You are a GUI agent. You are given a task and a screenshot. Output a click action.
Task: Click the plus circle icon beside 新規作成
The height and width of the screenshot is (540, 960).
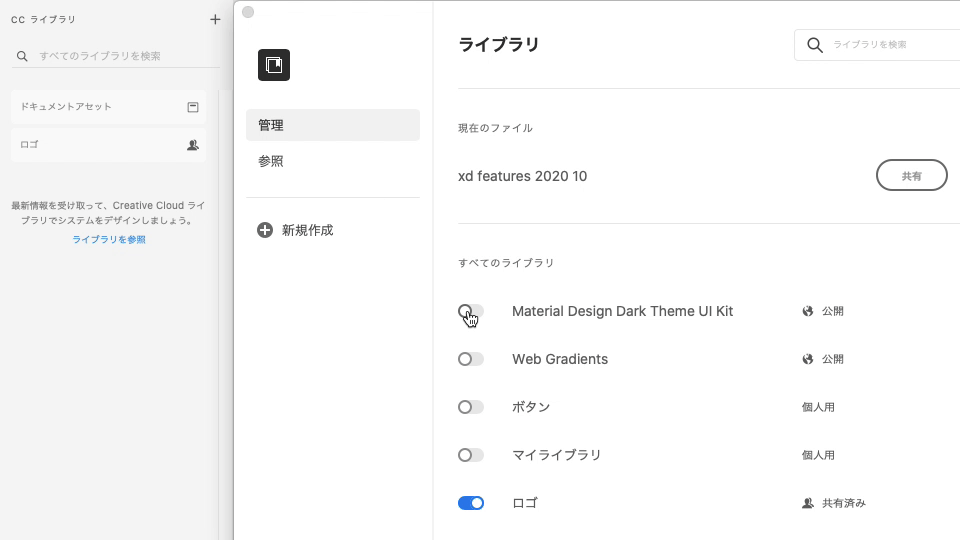264,230
